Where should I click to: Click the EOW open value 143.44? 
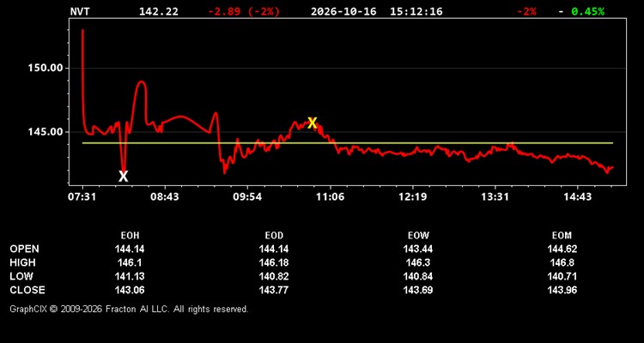pyautogui.click(x=418, y=249)
